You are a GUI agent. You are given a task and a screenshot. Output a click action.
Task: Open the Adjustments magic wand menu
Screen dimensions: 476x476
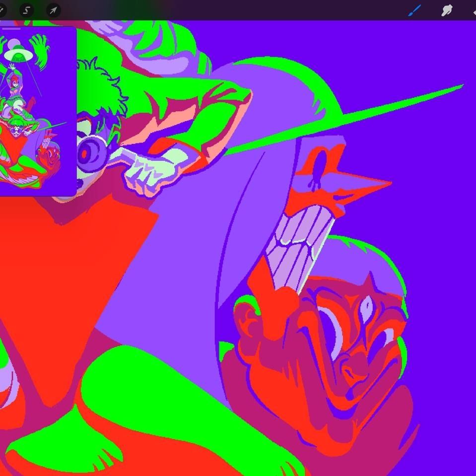coord(1,10)
